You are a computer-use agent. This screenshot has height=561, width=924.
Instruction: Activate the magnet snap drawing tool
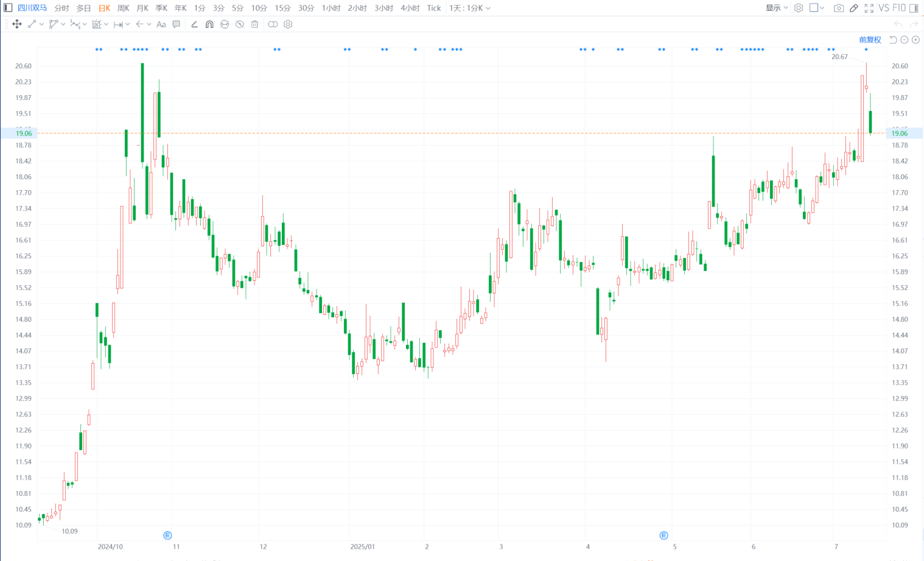[x=209, y=24]
